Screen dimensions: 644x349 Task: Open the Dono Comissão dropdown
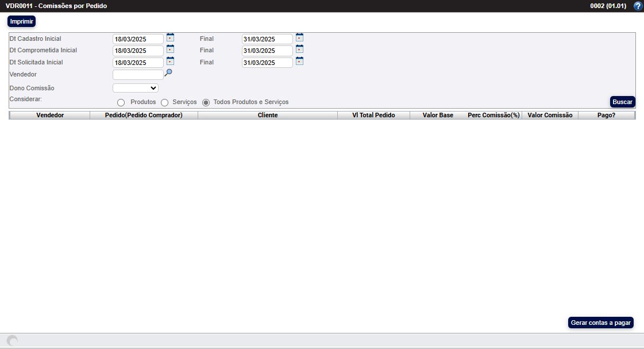[135, 87]
